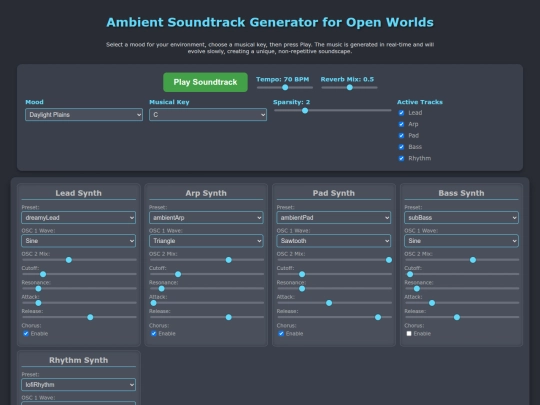Click Pad Synth OSC 2 Mix slider
This screenshot has width=540, height=405.
(334, 260)
